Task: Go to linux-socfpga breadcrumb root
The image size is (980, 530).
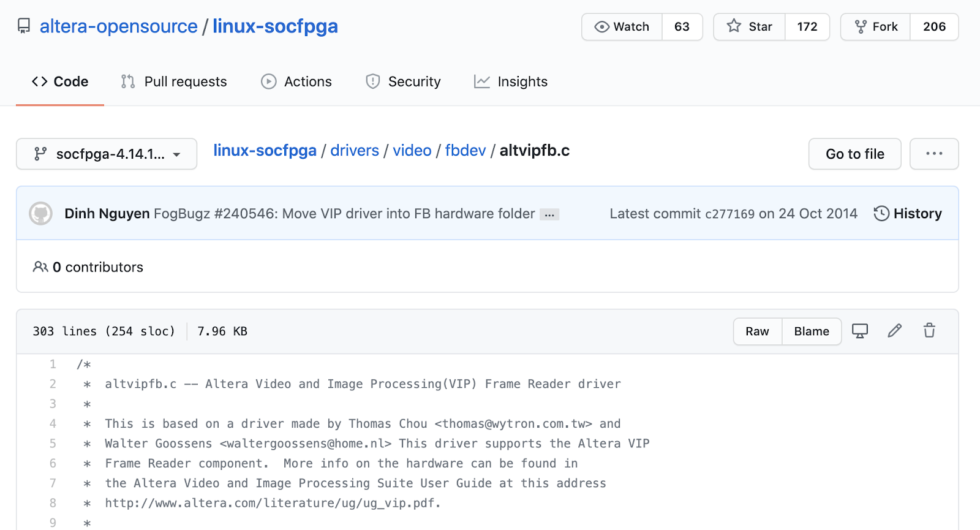Action: (x=265, y=150)
